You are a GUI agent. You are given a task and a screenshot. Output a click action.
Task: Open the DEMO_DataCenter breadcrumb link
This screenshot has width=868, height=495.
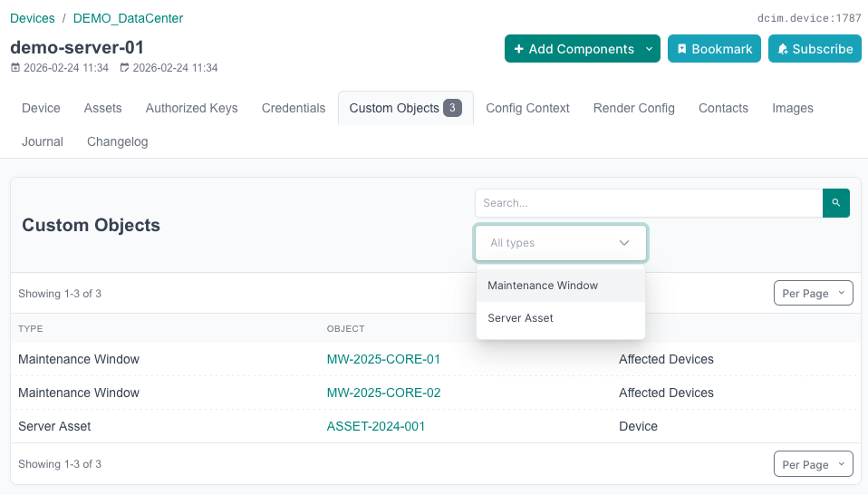(x=128, y=18)
